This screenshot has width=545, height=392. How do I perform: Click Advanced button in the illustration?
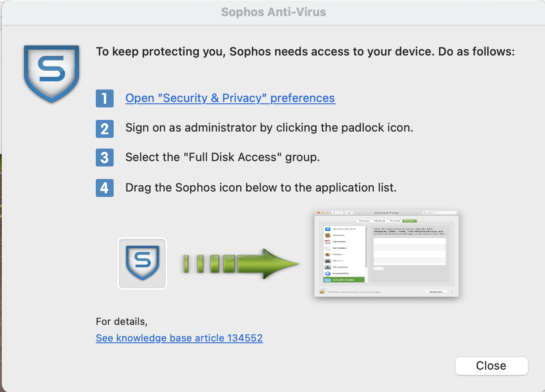coord(436,292)
